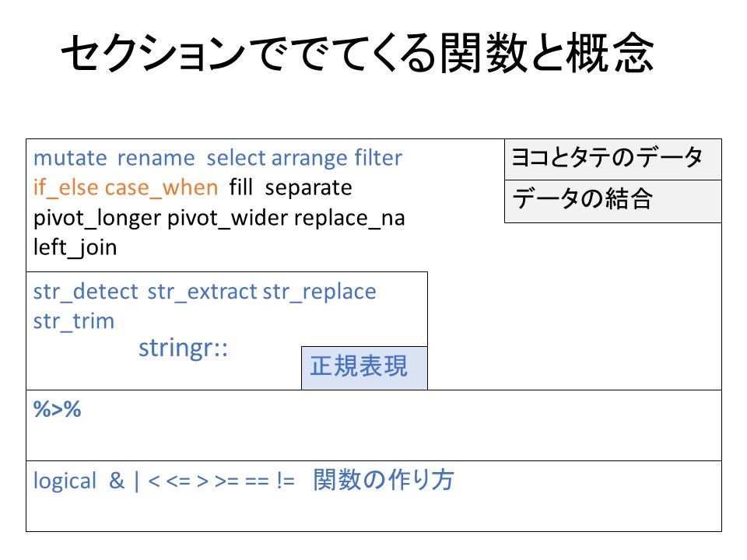Click the replace_na text
This screenshot has height=560, width=747.
coord(349,219)
